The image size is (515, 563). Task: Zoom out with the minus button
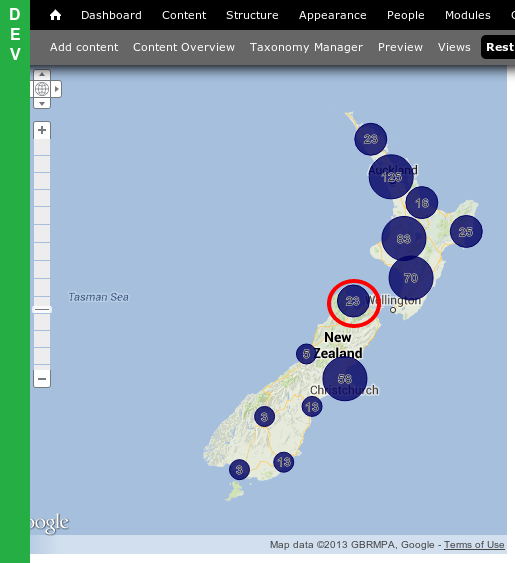42,379
